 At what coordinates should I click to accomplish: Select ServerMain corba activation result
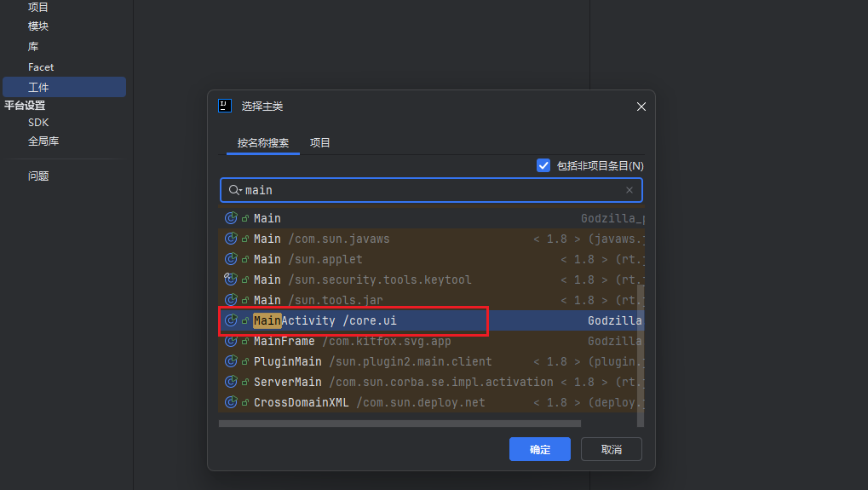pyautogui.click(x=431, y=382)
